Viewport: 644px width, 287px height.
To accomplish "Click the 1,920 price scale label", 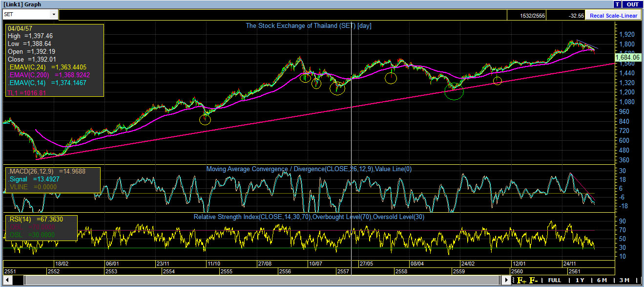I will [628, 35].
